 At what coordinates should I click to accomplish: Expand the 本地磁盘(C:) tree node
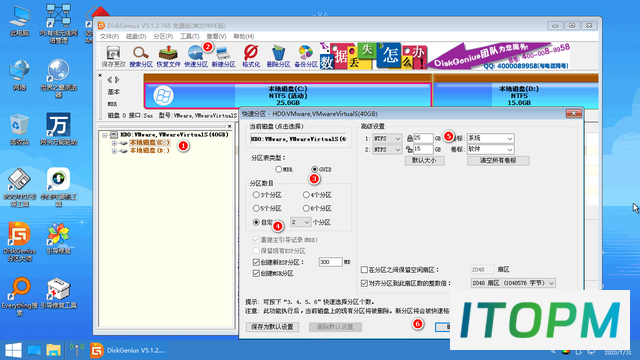pyautogui.click(x=114, y=143)
